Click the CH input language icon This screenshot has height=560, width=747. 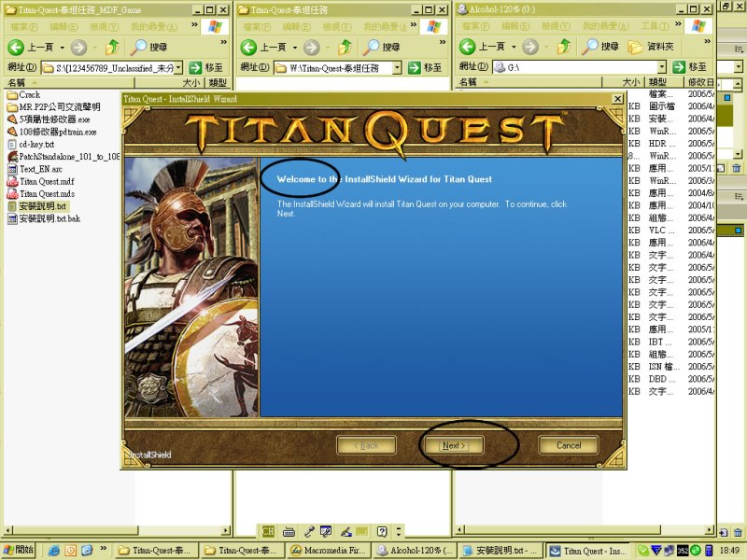point(268,531)
